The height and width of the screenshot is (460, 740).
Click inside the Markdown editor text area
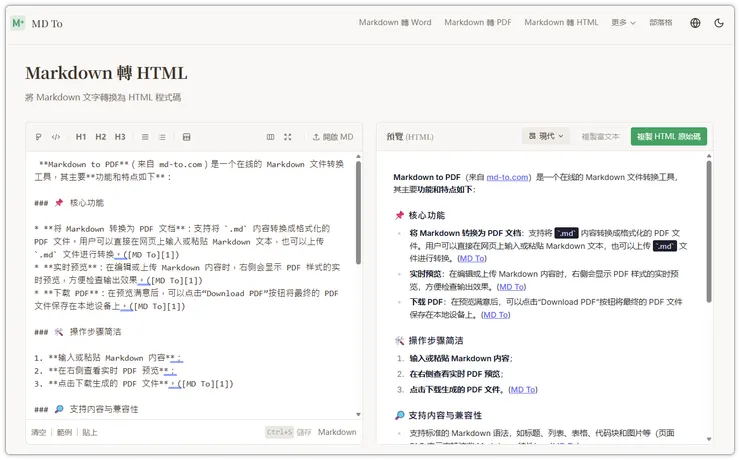(x=191, y=285)
